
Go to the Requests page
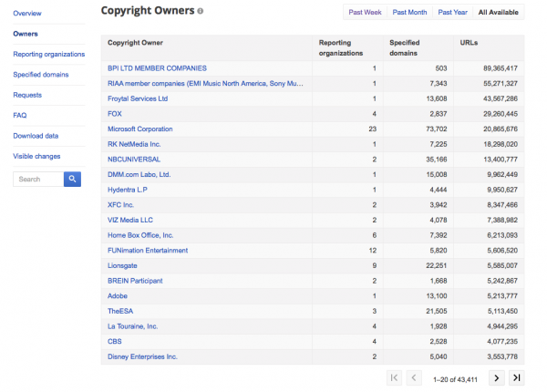(x=27, y=95)
